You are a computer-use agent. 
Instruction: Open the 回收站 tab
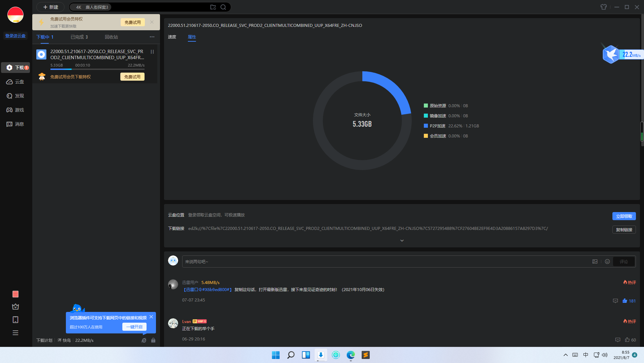click(111, 37)
